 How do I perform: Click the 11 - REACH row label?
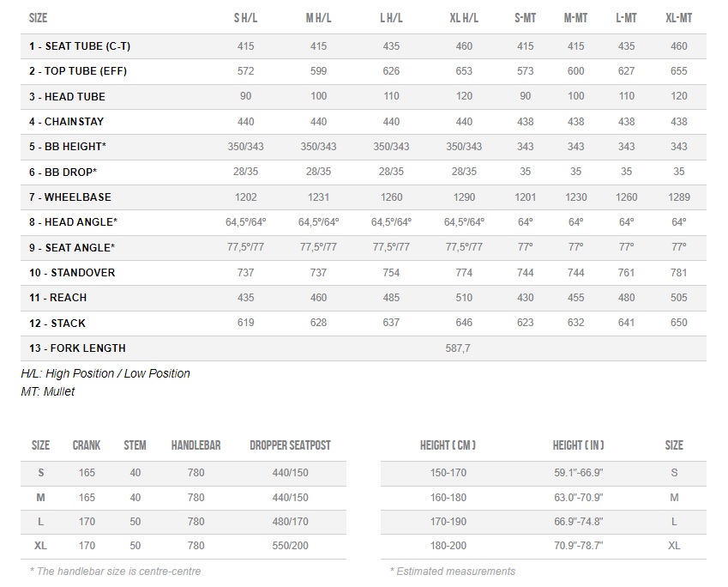[57, 298]
